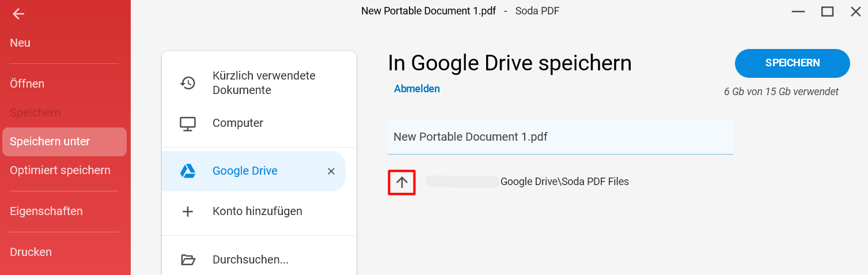868x275 pixels.
Task: Click the plus icon for Konto hinzufügen
Action: pyautogui.click(x=188, y=212)
